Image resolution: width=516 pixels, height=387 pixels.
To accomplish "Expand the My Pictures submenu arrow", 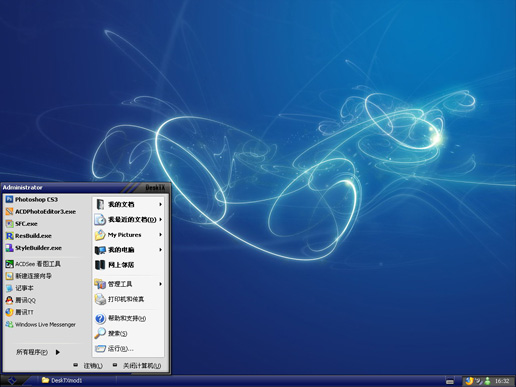I will pyautogui.click(x=160, y=235).
